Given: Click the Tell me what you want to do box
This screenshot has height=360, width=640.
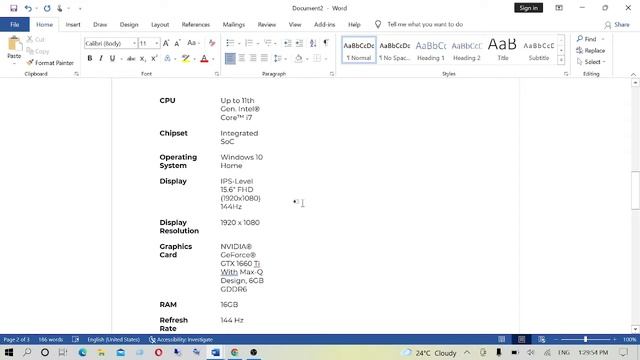Looking at the screenshot, I should point(425,24).
